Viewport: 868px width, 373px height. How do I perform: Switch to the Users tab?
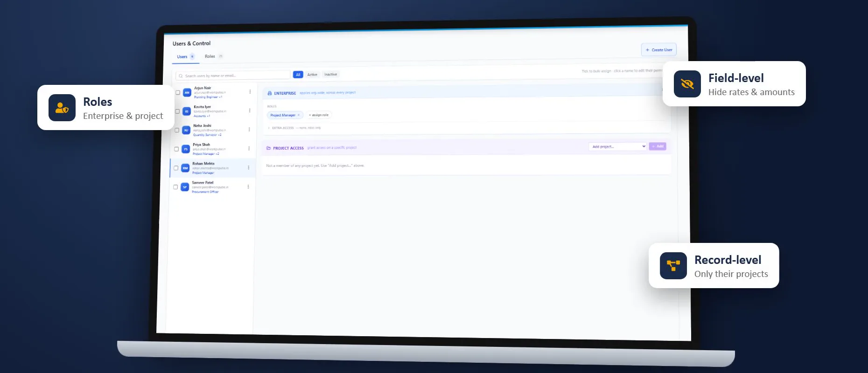[185, 57]
